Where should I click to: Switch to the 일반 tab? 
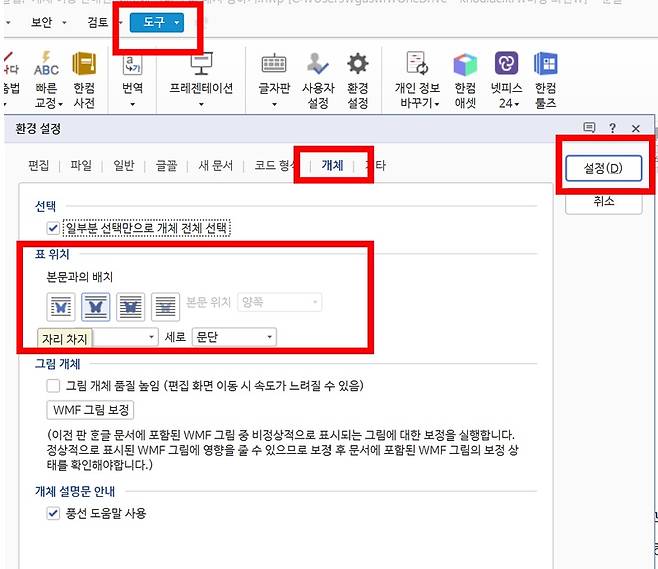click(124, 165)
